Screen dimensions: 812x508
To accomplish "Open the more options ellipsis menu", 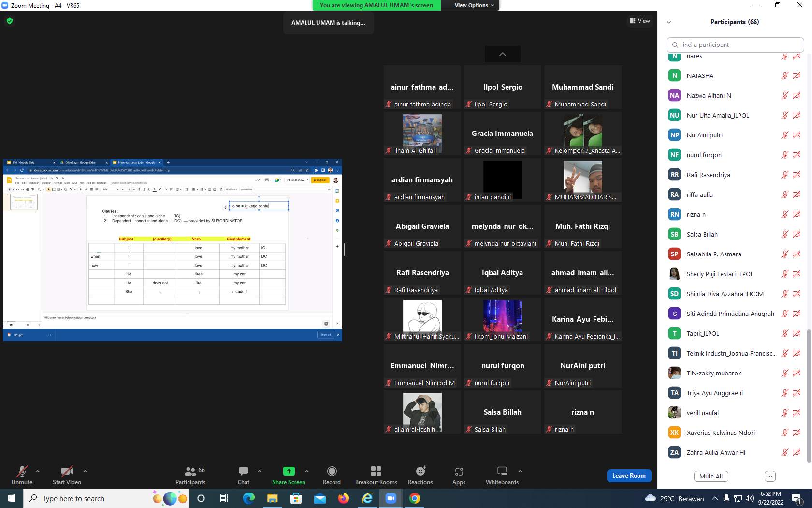I will 770,476.
